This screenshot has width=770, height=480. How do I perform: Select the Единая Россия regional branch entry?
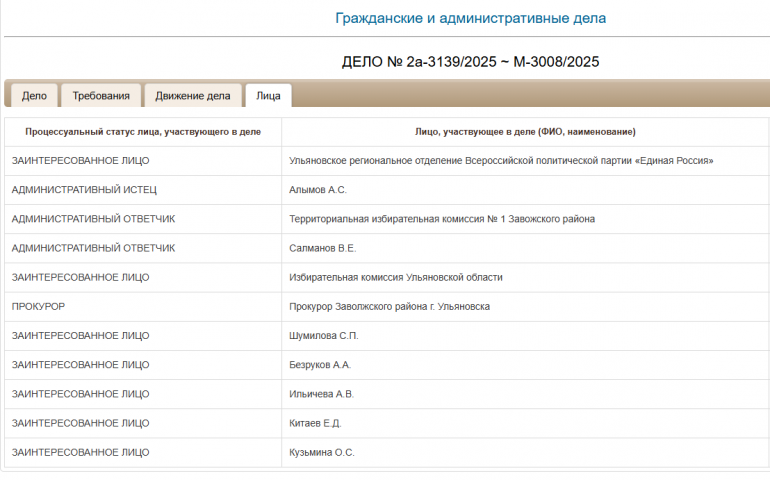500,161
